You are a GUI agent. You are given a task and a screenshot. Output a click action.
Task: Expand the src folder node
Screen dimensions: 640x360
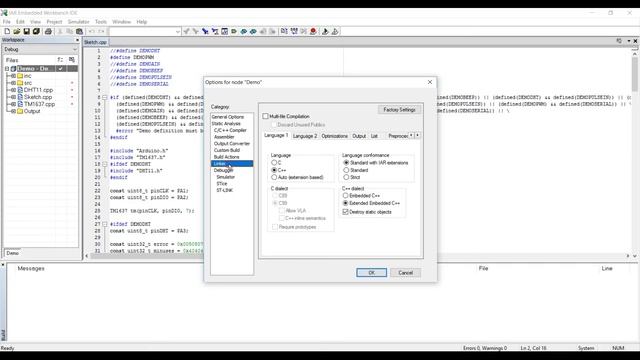pos(13,83)
